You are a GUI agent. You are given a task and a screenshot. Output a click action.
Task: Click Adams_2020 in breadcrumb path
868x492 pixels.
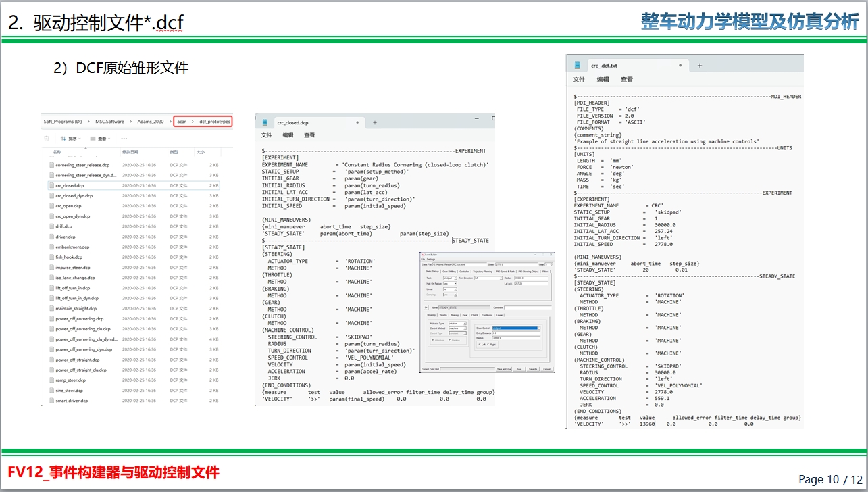click(151, 122)
